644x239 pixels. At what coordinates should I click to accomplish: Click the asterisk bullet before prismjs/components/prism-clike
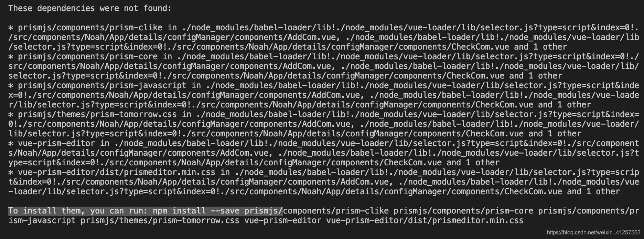11,28
